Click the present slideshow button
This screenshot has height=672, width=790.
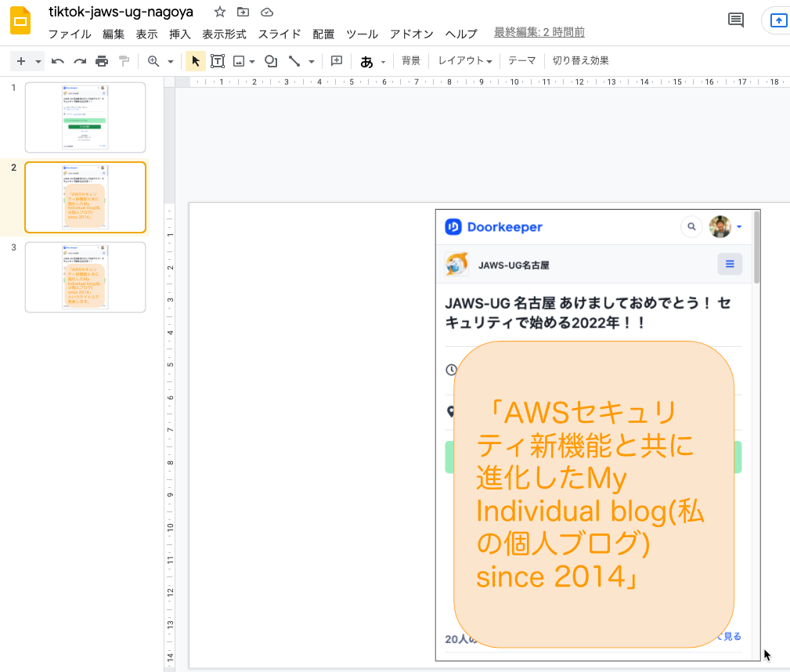pyautogui.click(x=778, y=20)
